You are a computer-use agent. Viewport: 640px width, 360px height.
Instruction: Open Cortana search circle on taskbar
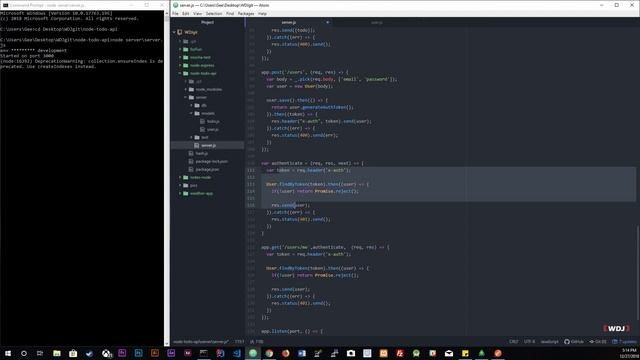pyautogui.click(x=24, y=353)
